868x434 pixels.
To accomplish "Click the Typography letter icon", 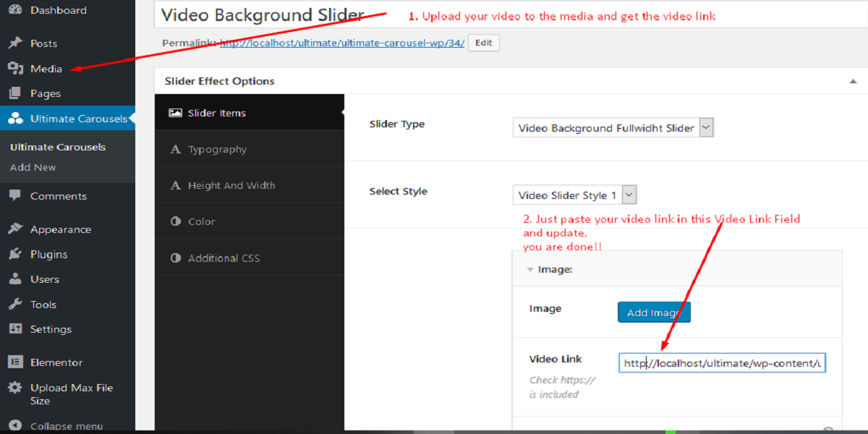I will [175, 150].
